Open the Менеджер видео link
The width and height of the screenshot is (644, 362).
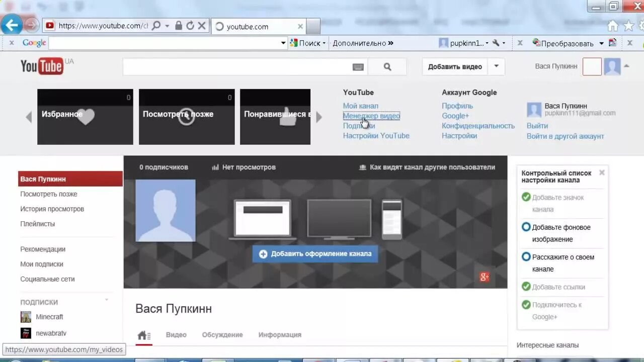coord(371,116)
